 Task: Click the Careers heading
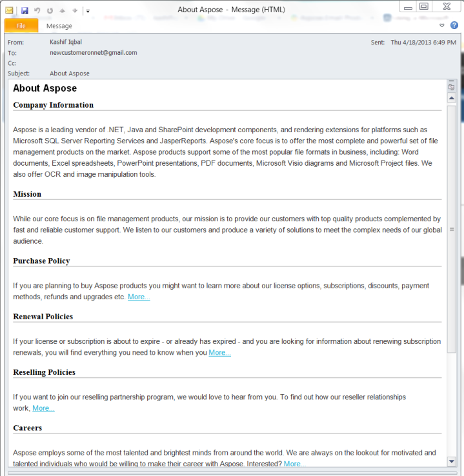point(28,428)
